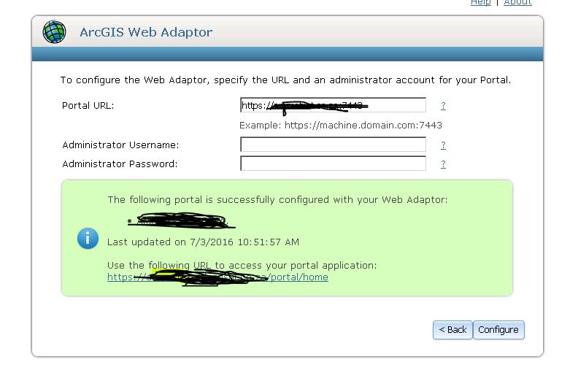Click the 'To configure the Web Adaptor' instruction
This screenshot has width=570, height=392.
click(x=285, y=80)
